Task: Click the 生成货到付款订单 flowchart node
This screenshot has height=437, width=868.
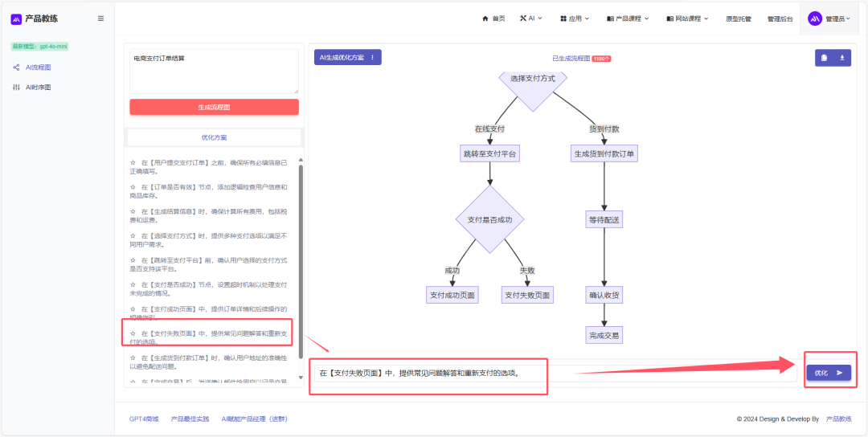Action: (604, 153)
